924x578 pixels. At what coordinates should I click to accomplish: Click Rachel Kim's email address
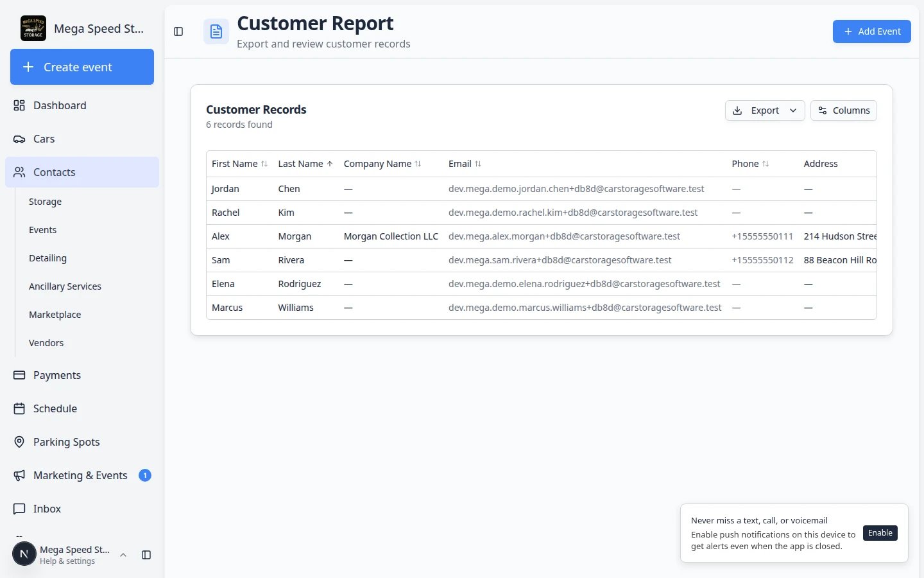click(x=573, y=213)
